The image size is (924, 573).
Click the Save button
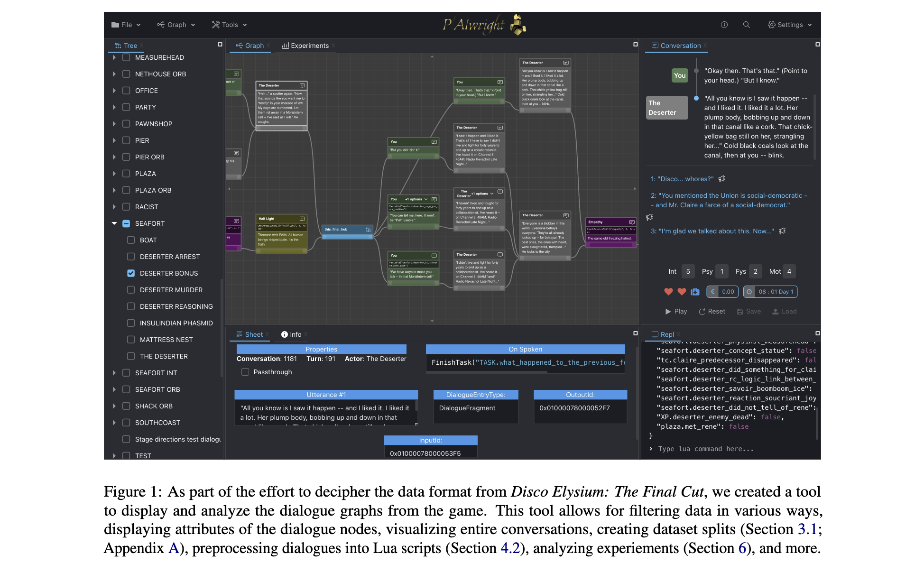point(749,311)
